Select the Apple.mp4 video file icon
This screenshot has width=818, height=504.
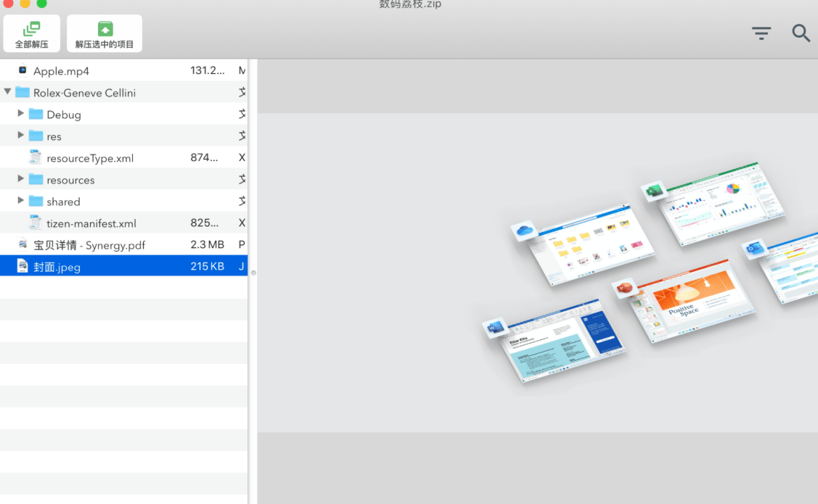pyautogui.click(x=23, y=70)
